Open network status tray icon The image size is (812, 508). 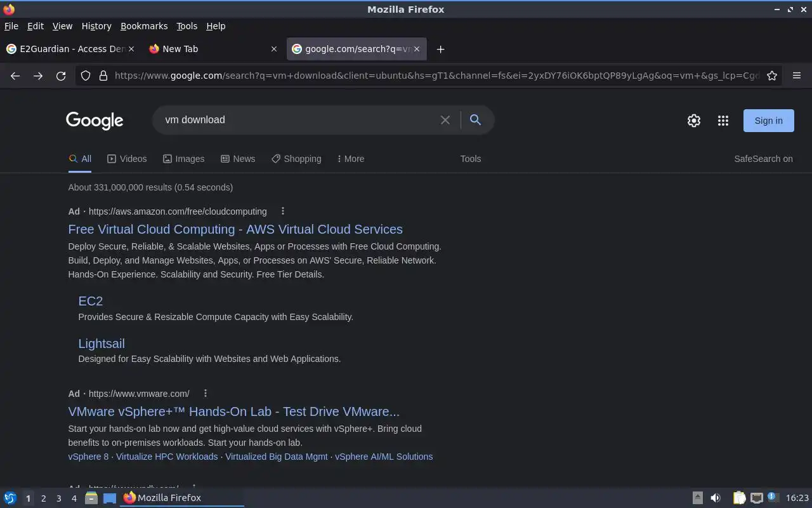click(756, 498)
